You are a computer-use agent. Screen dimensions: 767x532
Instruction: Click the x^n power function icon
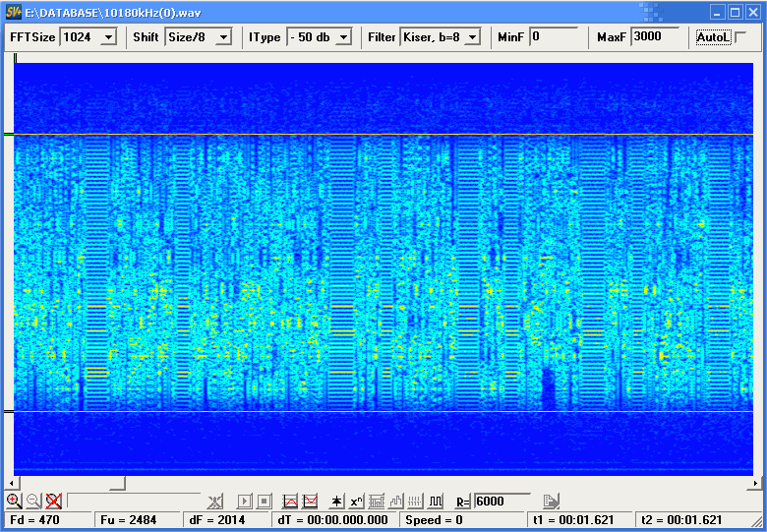coord(357,501)
